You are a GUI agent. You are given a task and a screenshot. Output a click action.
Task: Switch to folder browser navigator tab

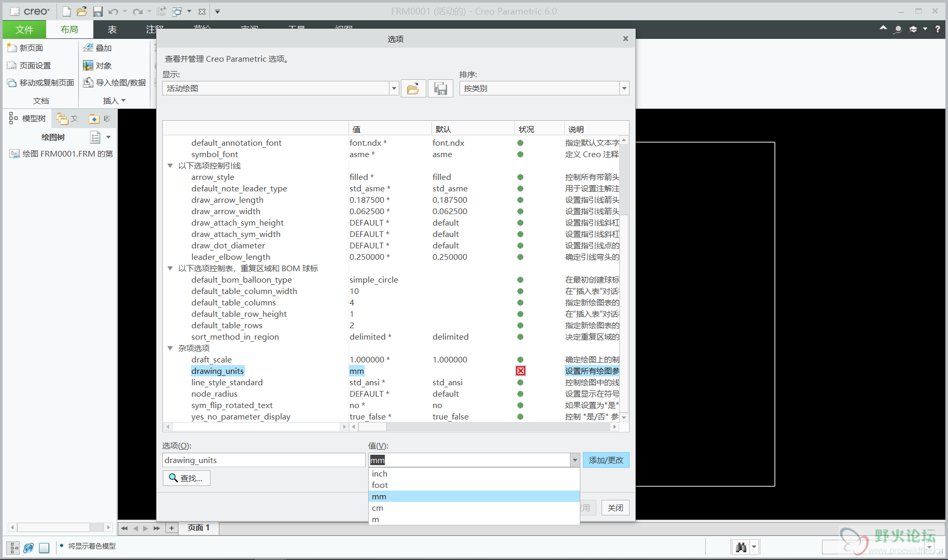point(67,119)
